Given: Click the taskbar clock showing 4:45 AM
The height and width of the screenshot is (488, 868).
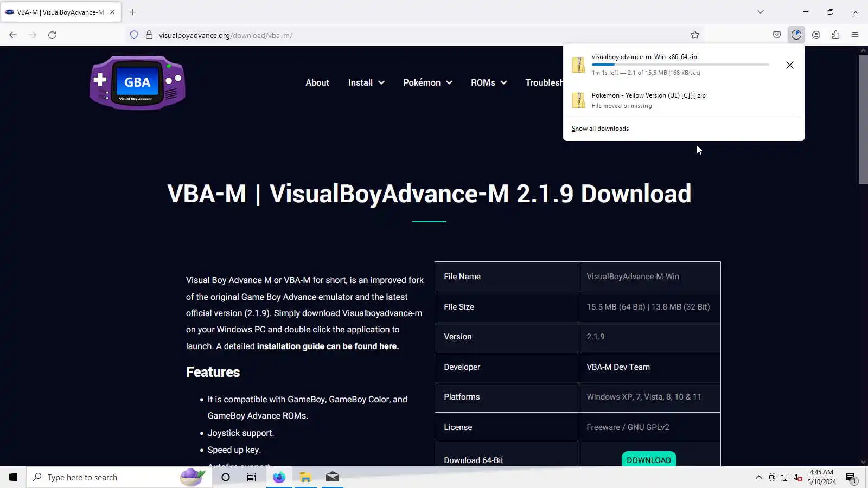Looking at the screenshot, I should pyautogui.click(x=821, y=477).
